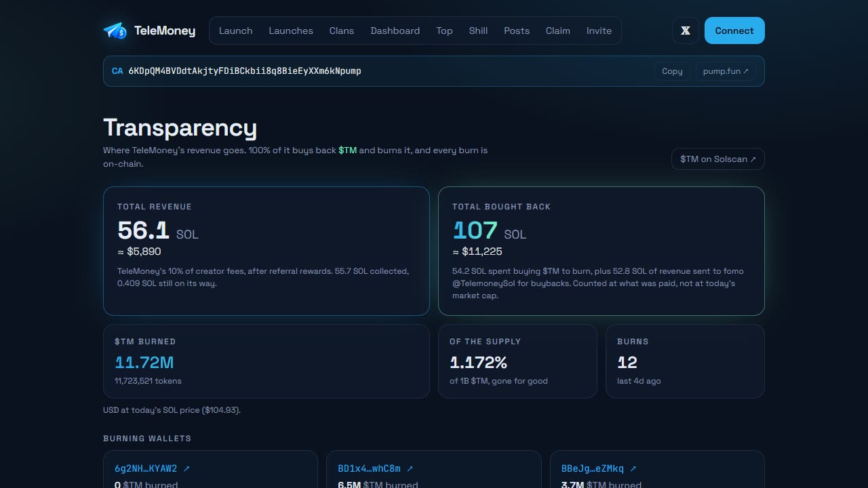The image size is (868, 488).
Task: Open the external arrow beside wallet BBeJg…eZMkq
Action: [633, 468]
